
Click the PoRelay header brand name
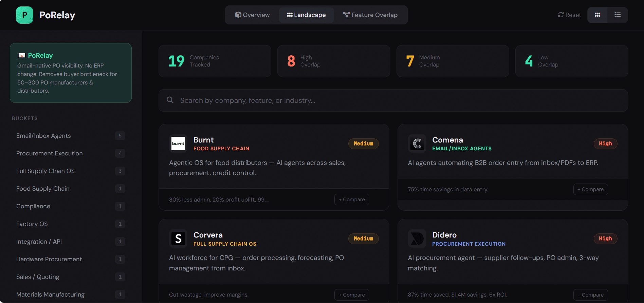pos(57,15)
